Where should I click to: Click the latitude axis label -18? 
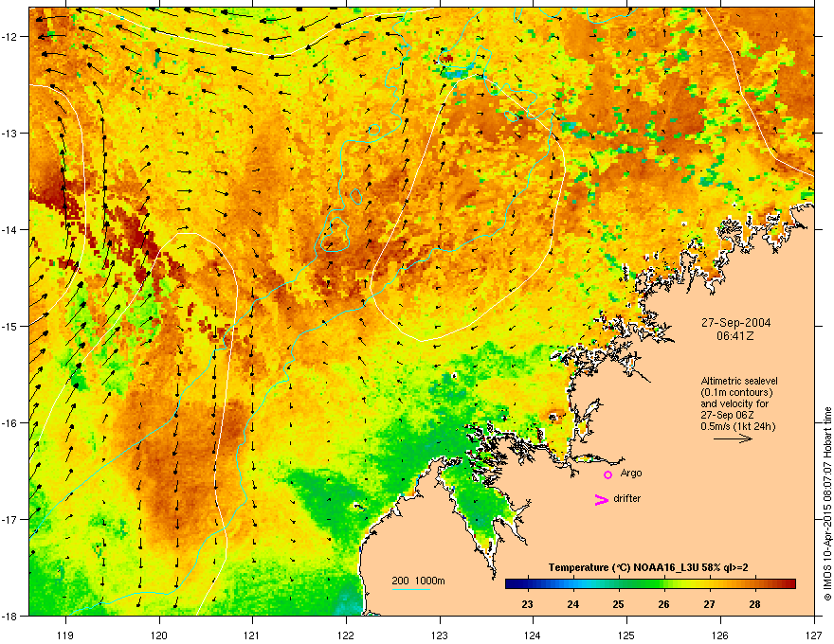click(x=9, y=616)
